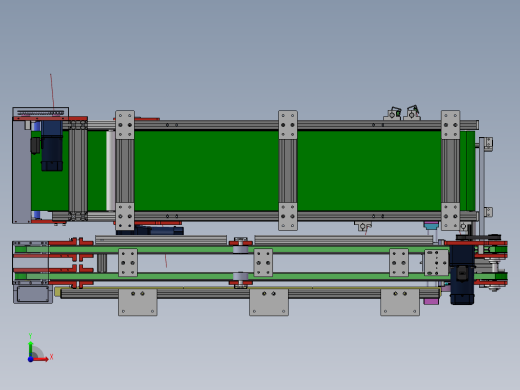
Task: Select the magenta block at the lower rail's right end
Action: [x=431, y=302]
